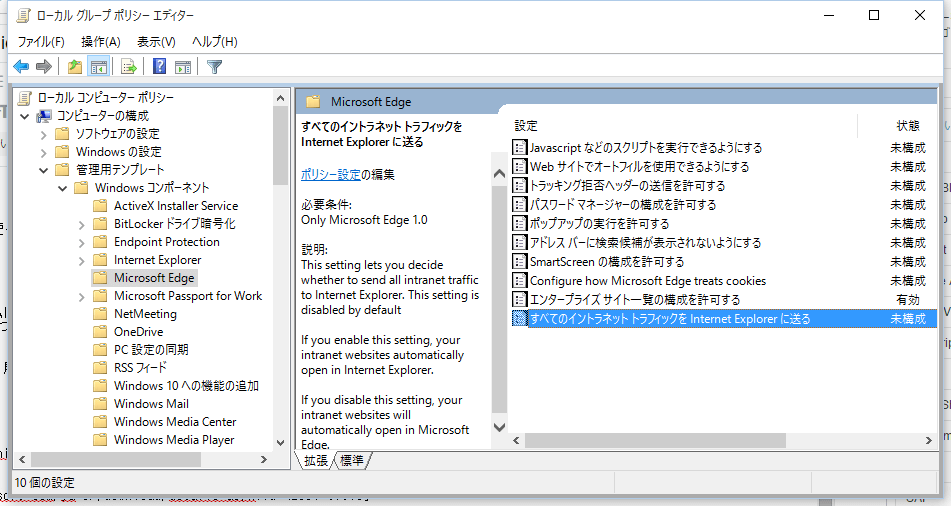Click settings list horizontal scroll right arrow
The width and height of the screenshot is (951, 506).
coord(929,440)
